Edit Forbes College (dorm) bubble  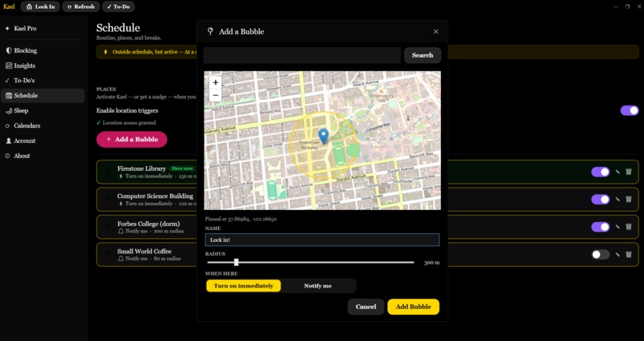(x=618, y=227)
